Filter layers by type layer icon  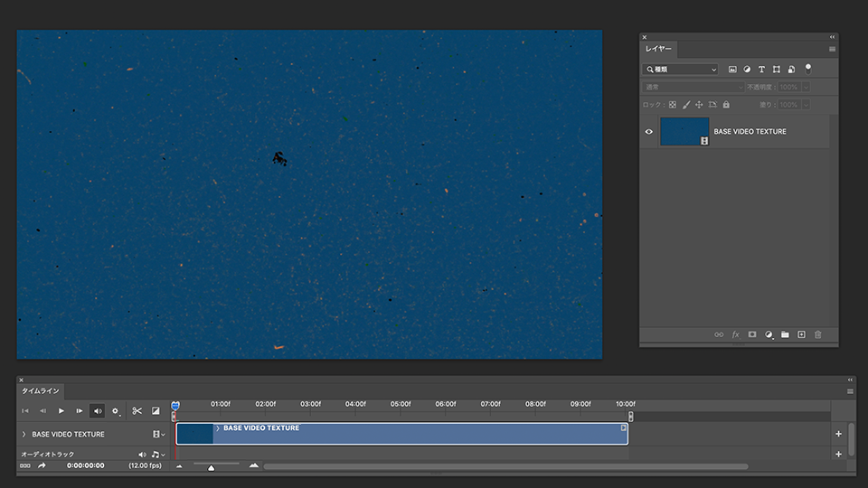(761, 70)
